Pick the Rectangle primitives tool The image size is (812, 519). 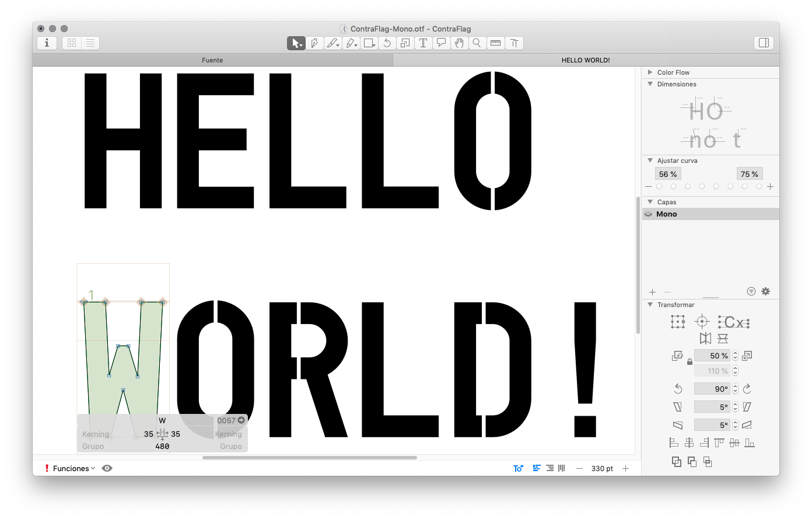coord(369,43)
